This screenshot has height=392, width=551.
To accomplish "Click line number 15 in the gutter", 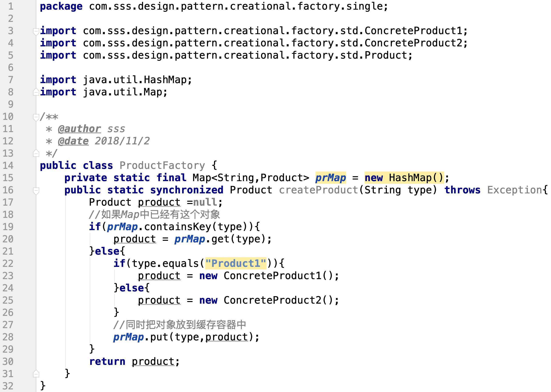I will pyautogui.click(x=8, y=178).
